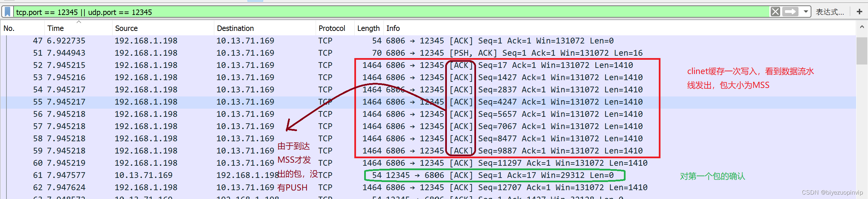This screenshot has height=199, width=868.
Task: Click the display filter bookmark icon
Action: tap(7, 12)
